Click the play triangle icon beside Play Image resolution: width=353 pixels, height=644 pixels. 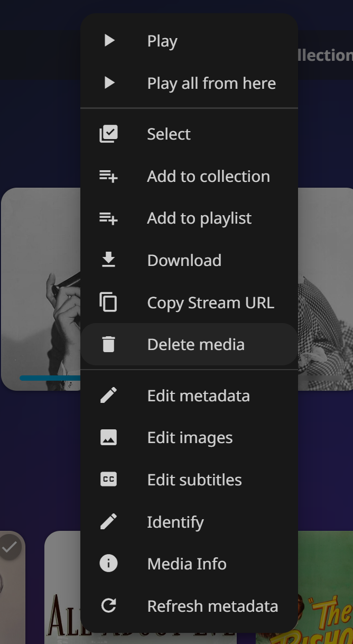point(109,41)
